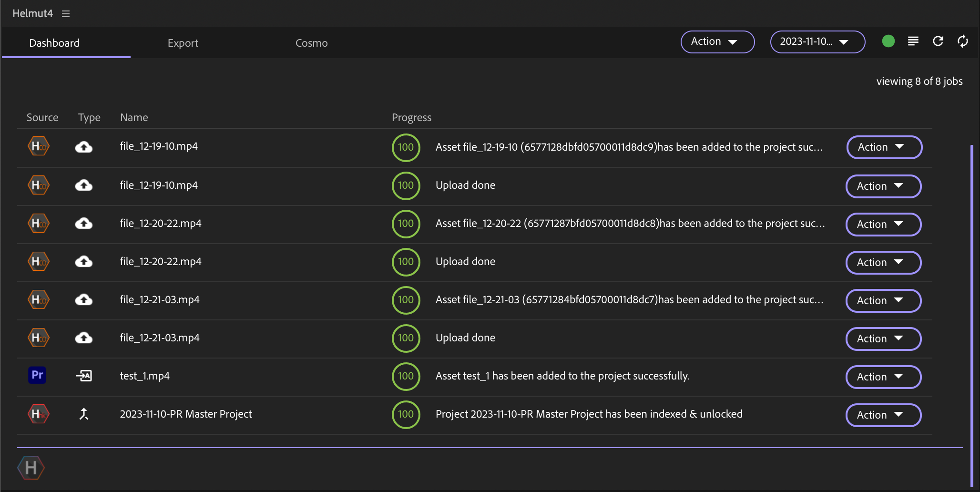Click the green status indicator circle
This screenshot has width=980, height=492.
888,41
